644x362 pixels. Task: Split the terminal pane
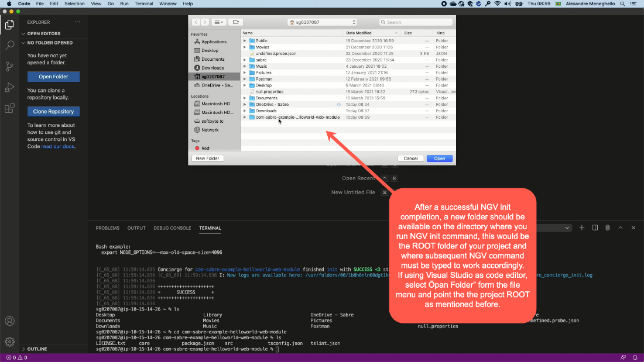coord(595,228)
